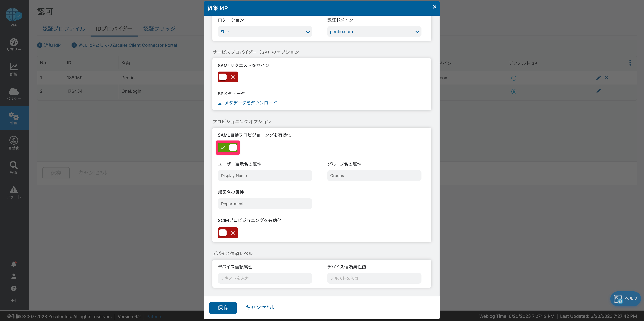Click the pencil edit icon for Pentio row
This screenshot has width=644, height=321.
(x=598, y=78)
